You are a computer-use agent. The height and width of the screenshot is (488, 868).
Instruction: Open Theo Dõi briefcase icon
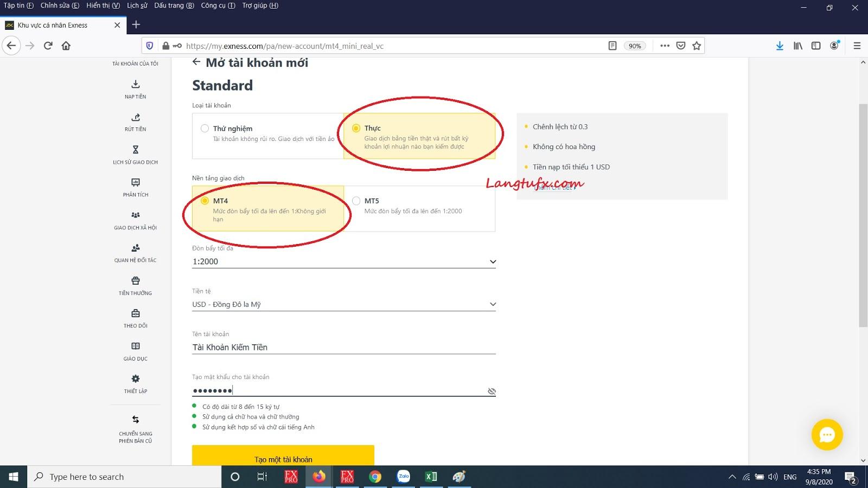pyautogui.click(x=136, y=313)
